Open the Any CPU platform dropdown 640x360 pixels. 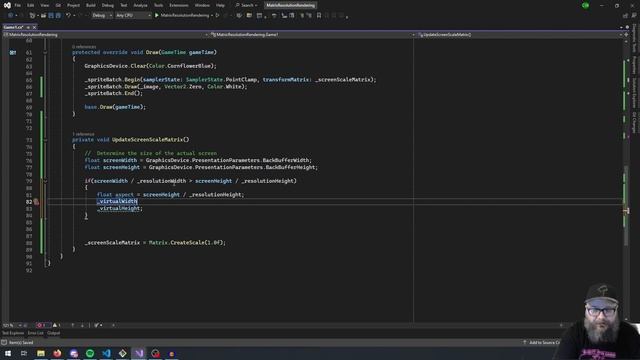pyautogui.click(x=133, y=16)
